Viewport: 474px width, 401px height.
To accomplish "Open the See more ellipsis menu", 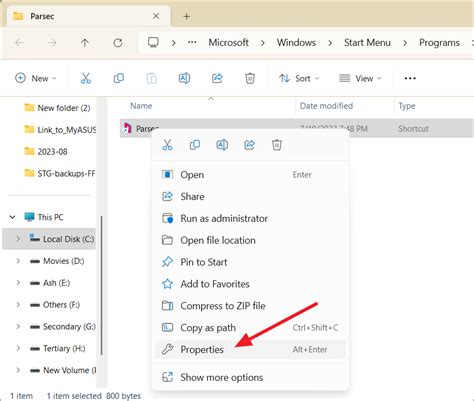I will [410, 78].
